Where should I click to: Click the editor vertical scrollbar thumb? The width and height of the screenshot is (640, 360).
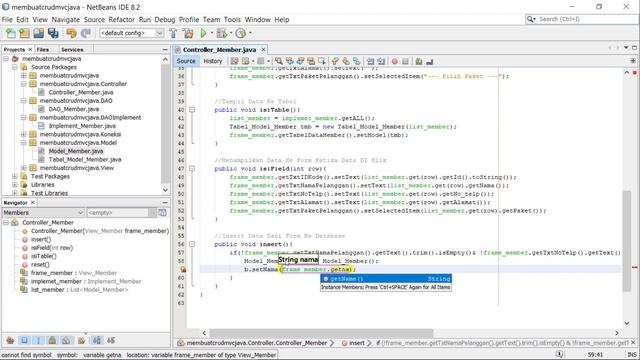[x=627, y=241]
